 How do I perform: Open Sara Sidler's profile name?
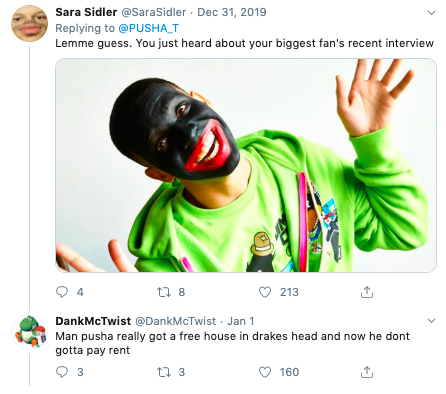point(86,12)
